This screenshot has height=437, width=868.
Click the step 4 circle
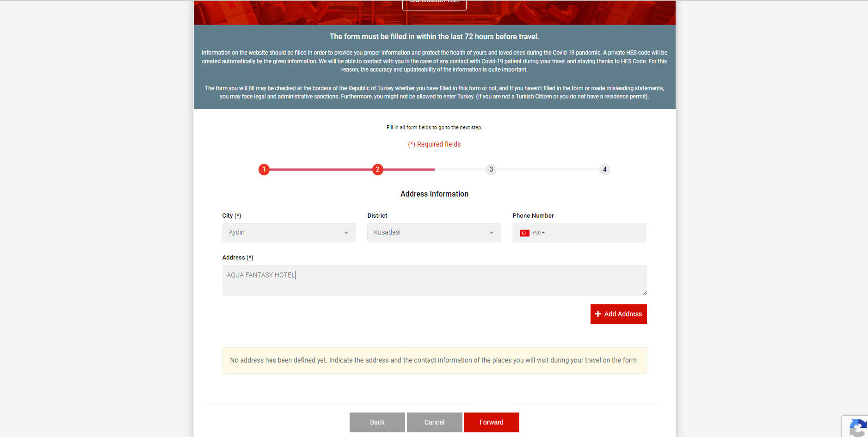coord(604,170)
